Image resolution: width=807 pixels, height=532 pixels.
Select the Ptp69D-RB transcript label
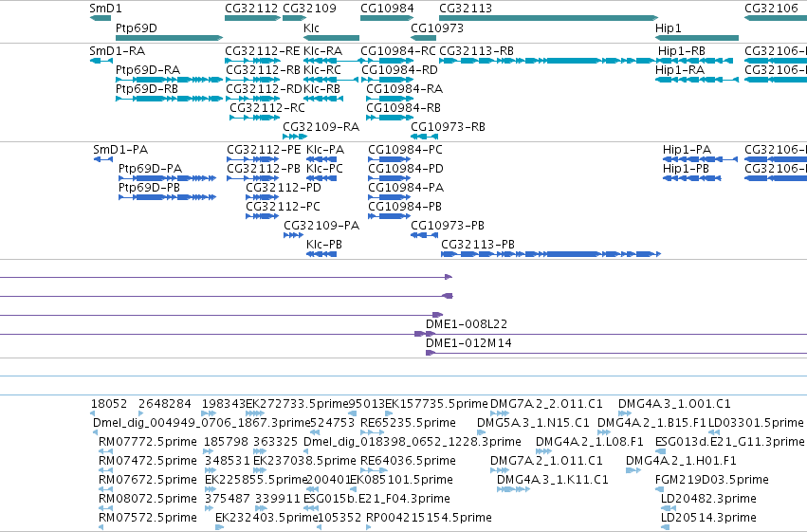(x=147, y=88)
